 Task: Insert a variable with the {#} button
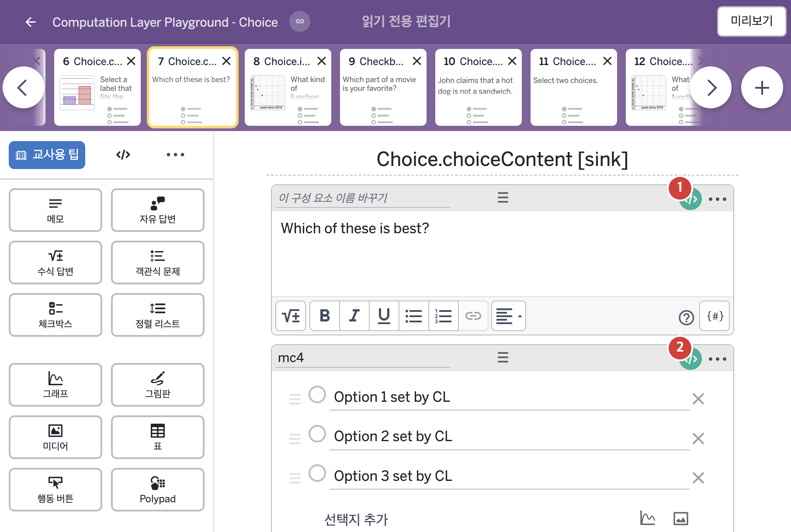click(715, 316)
